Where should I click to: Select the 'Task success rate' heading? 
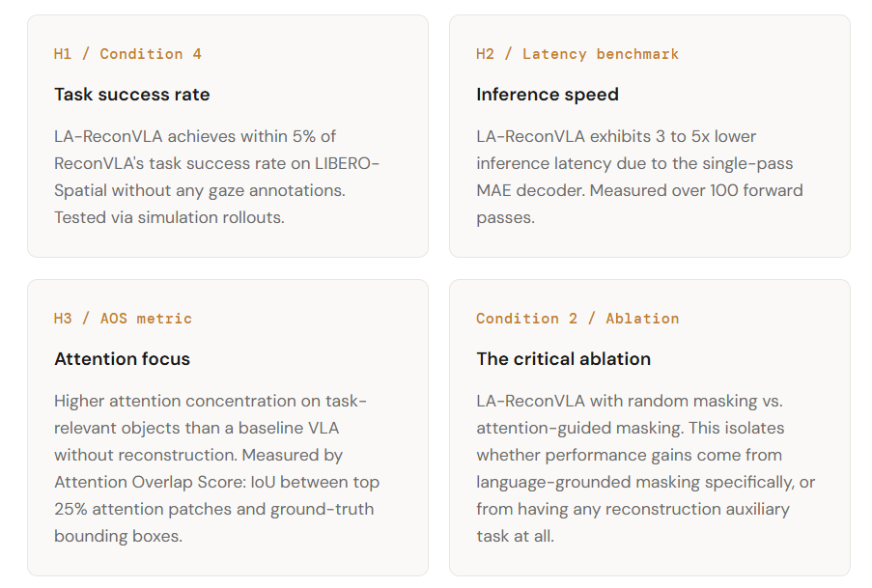pyautogui.click(x=131, y=94)
